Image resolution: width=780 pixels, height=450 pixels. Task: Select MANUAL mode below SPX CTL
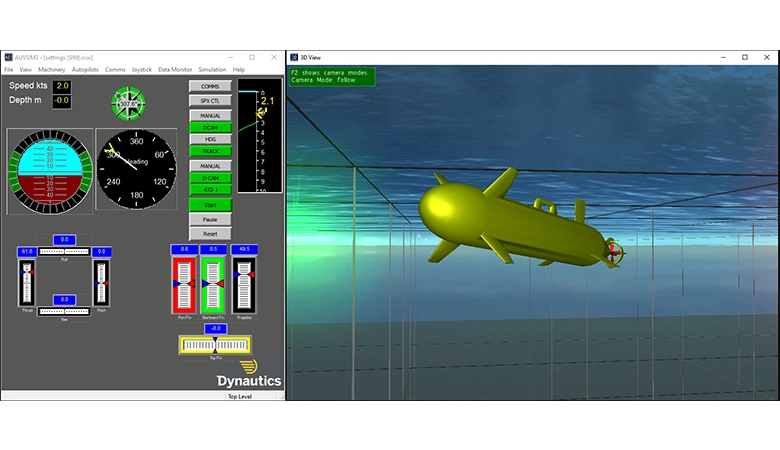click(x=210, y=115)
